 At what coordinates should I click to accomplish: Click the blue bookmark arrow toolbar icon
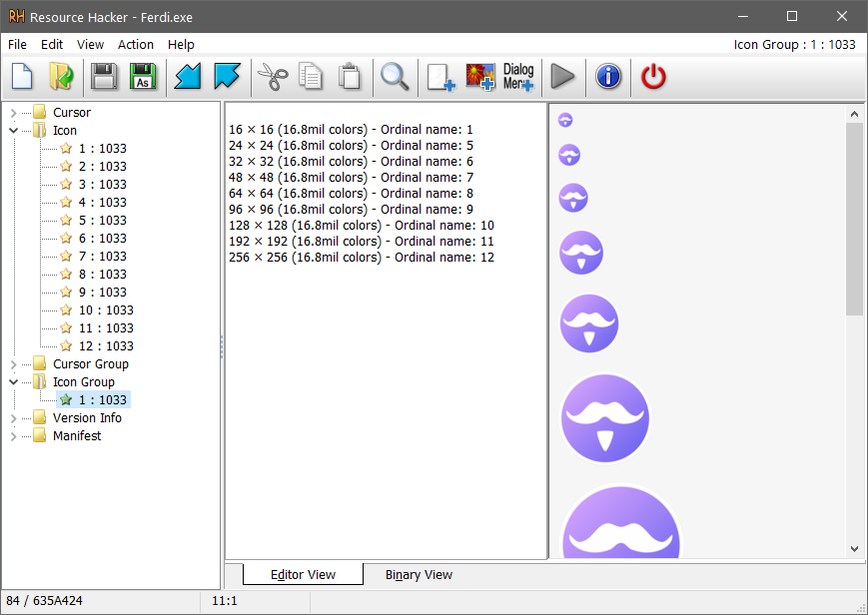[227, 77]
